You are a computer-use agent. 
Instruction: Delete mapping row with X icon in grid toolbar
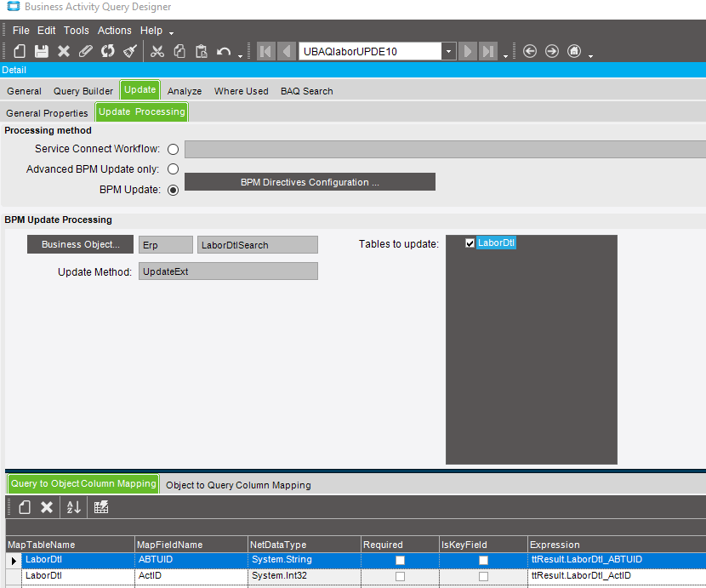click(47, 507)
